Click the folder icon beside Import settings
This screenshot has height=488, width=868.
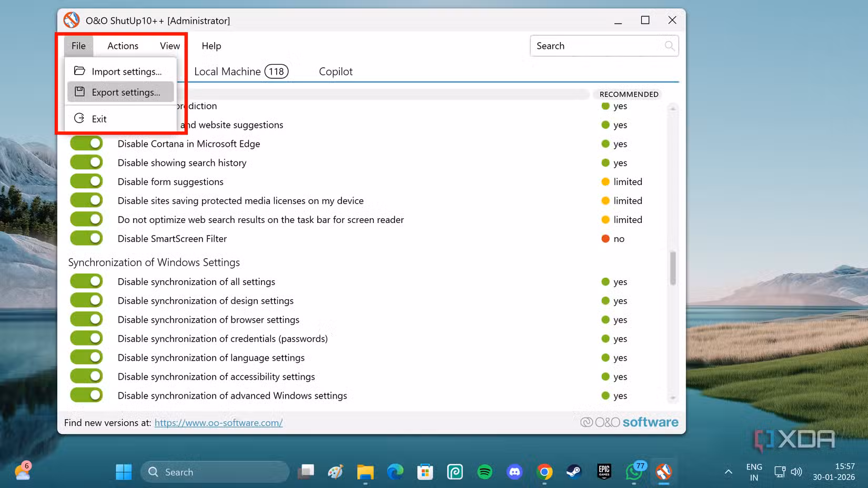pos(79,71)
